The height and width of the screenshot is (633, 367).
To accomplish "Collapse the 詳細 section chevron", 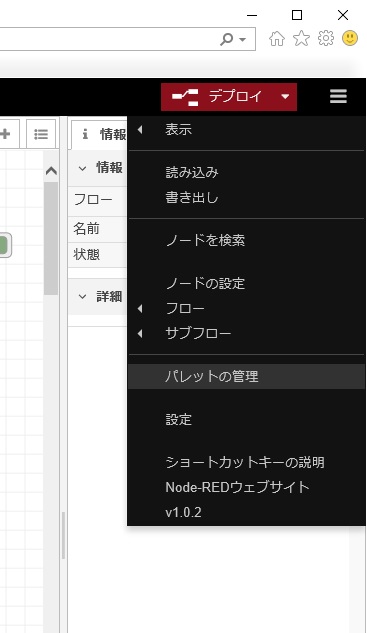I will [x=82, y=297].
